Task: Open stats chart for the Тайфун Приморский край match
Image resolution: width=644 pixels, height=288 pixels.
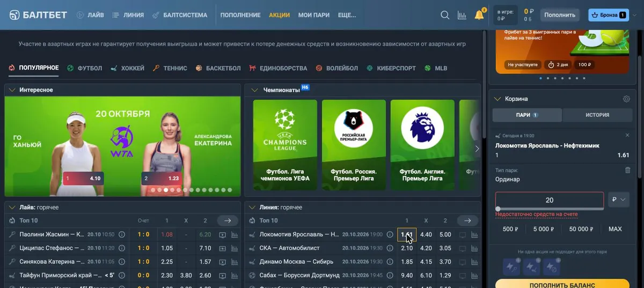Action: (235, 275)
